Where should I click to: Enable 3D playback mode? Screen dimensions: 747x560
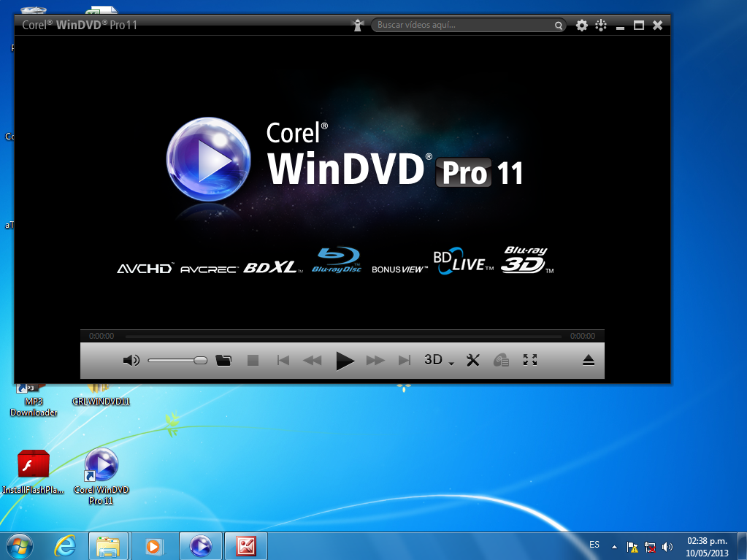[x=434, y=360]
